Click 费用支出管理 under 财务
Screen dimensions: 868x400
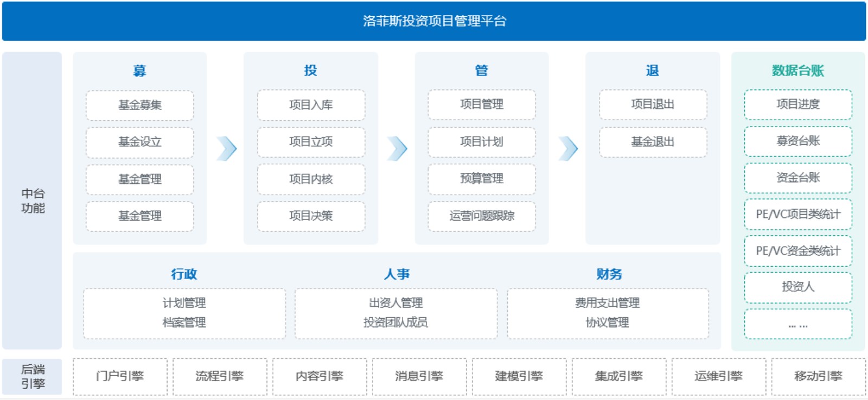(x=608, y=303)
